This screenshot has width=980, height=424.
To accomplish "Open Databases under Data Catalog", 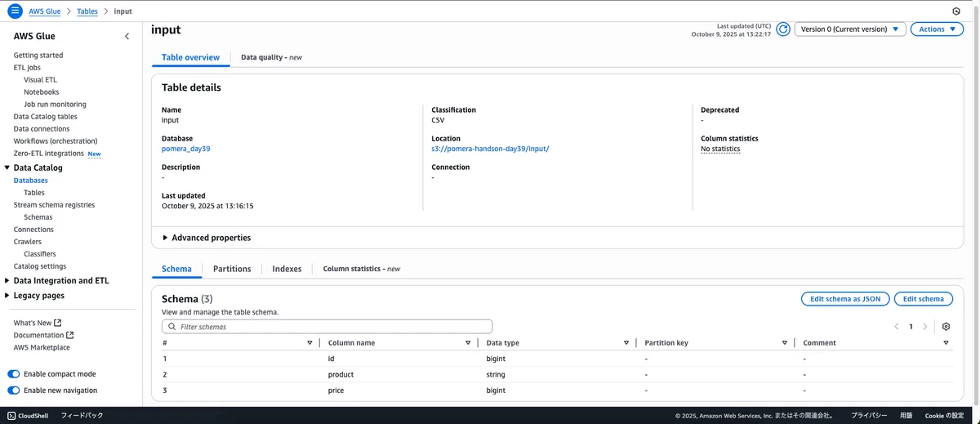I will tap(31, 181).
